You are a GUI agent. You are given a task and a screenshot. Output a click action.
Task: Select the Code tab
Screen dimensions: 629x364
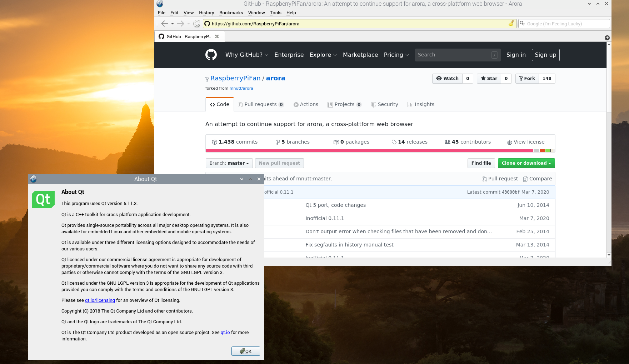pos(220,104)
